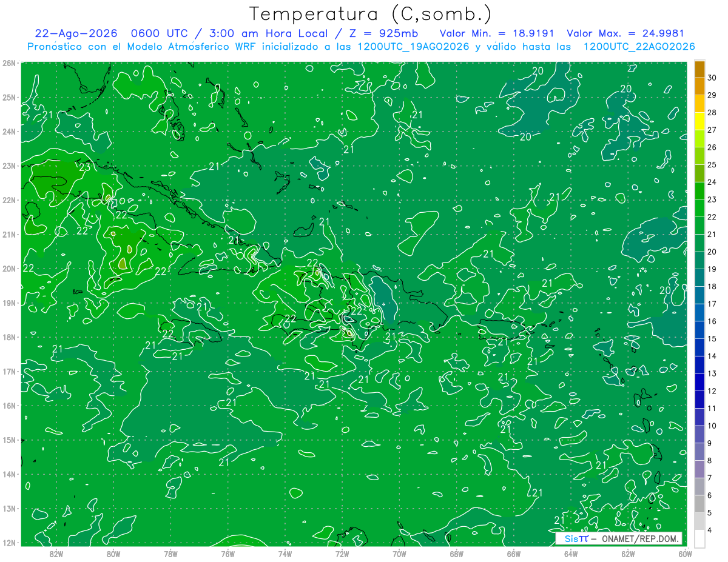Click the colorbar label '16'
728x562 pixels.
tap(712, 321)
